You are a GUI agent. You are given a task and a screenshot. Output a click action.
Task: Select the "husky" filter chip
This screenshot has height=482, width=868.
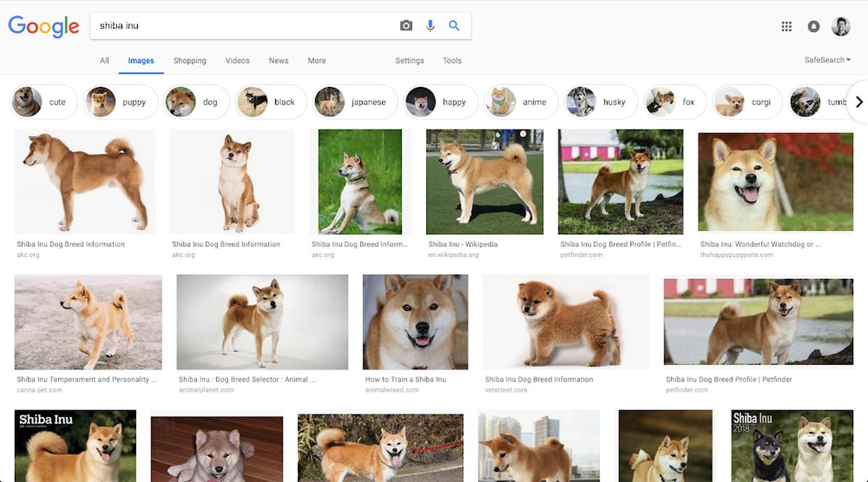pos(600,102)
